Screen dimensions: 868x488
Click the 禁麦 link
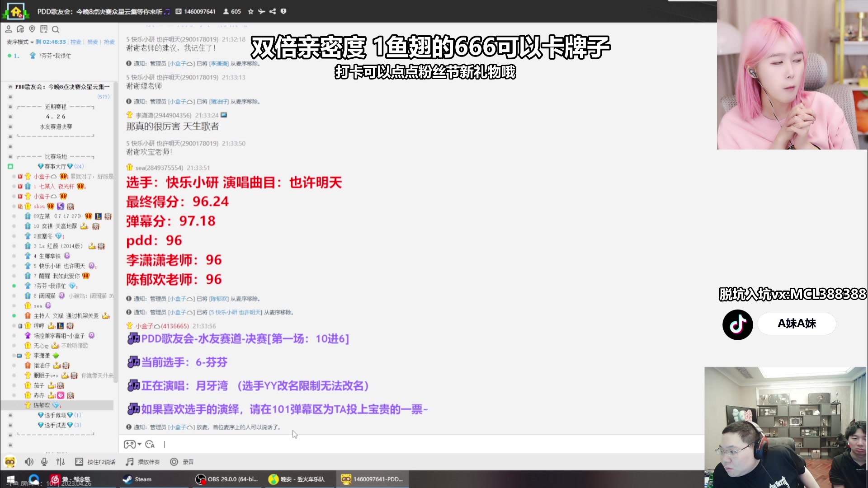(93, 42)
